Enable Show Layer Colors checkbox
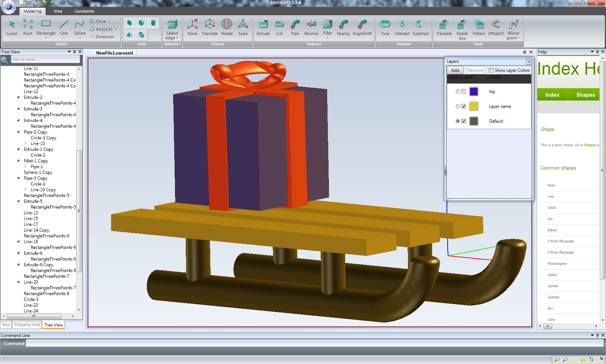The height and width of the screenshot is (364, 606). [491, 70]
